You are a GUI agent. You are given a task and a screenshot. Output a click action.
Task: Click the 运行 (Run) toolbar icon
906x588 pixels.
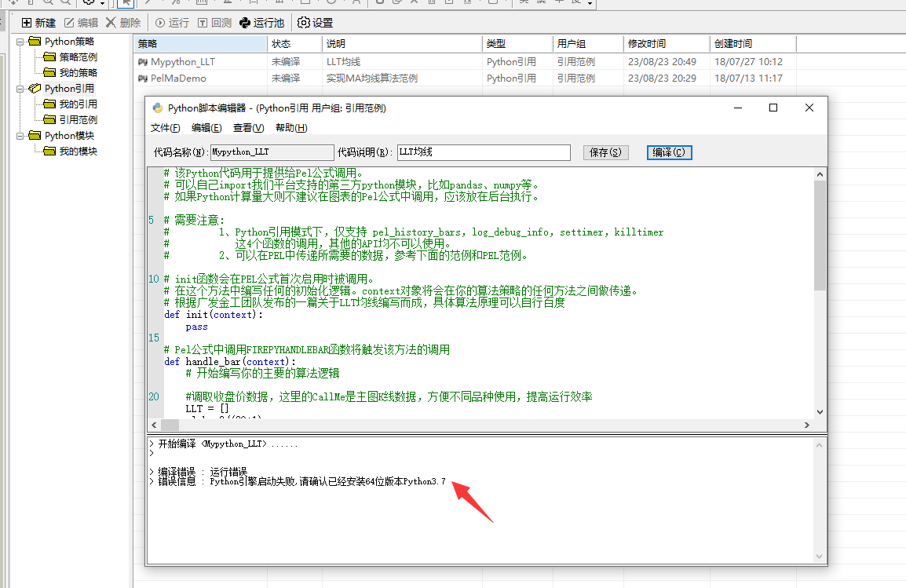click(160, 23)
